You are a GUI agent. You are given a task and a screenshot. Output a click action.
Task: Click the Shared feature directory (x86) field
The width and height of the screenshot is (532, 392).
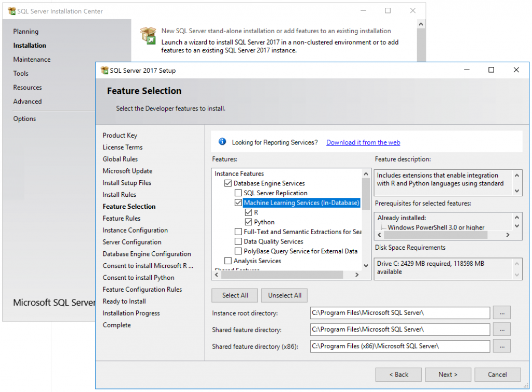tap(400, 346)
